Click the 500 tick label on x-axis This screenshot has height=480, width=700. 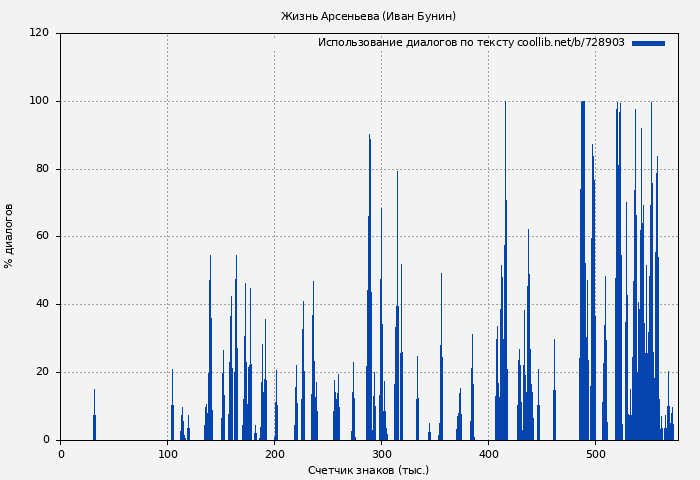coord(595,454)
